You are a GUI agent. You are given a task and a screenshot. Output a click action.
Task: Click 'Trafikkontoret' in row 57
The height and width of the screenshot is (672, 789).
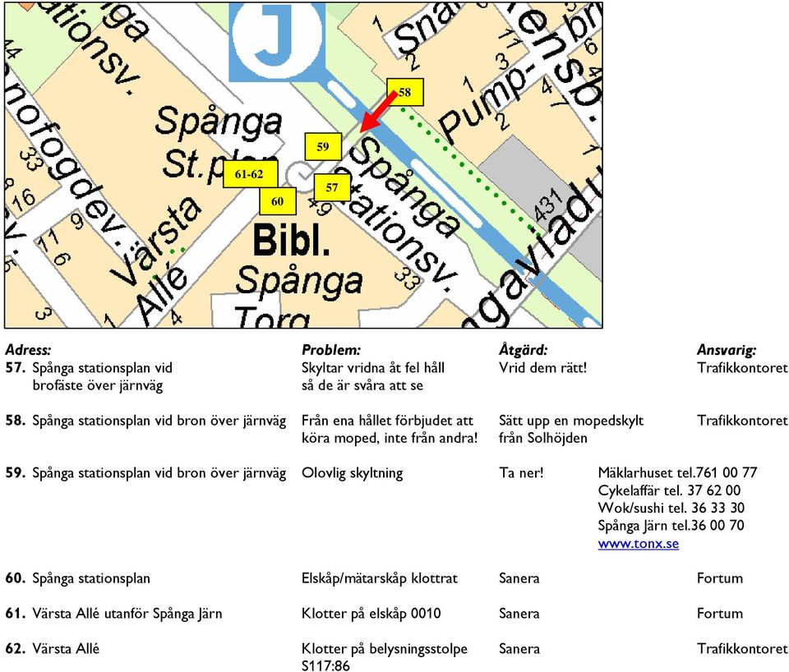coord(742,368)
